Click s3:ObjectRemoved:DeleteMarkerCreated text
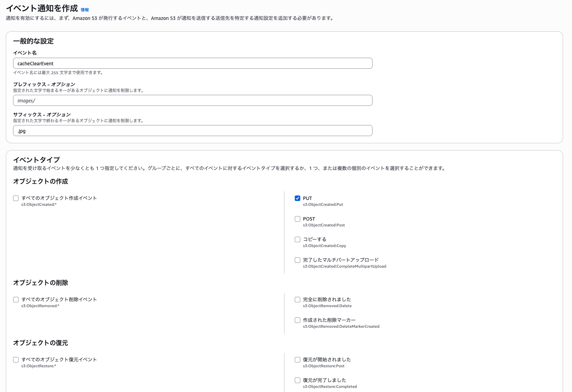The height and width of the screenshot is (392, 572). [x=341, y=326]
